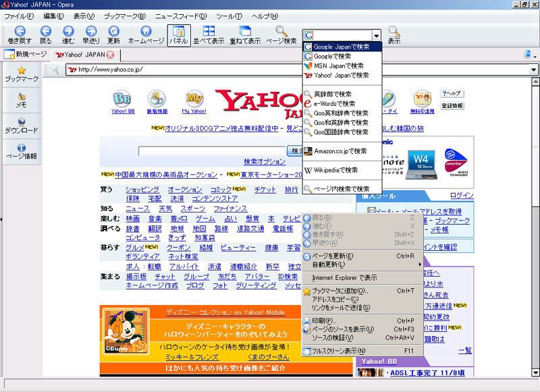Screen dimensions: 540x392
Task: Choose ブックマークに追加 in context menu
Action: coord(362,291)
